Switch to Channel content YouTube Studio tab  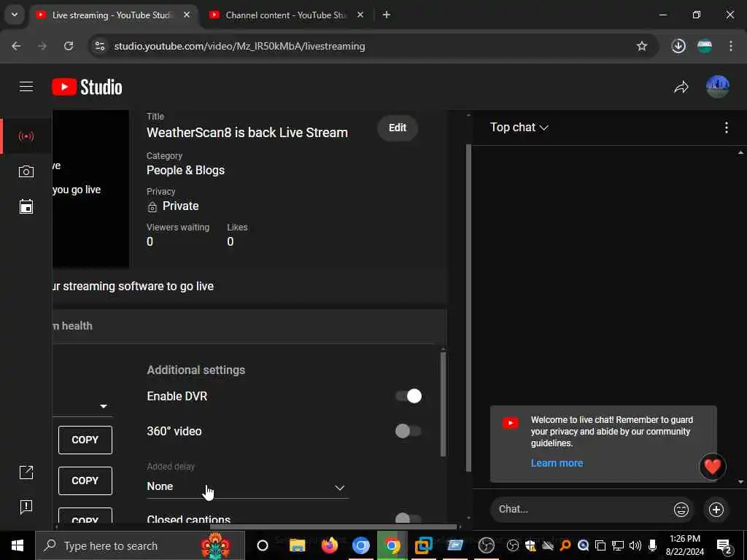tap(286, 15)
